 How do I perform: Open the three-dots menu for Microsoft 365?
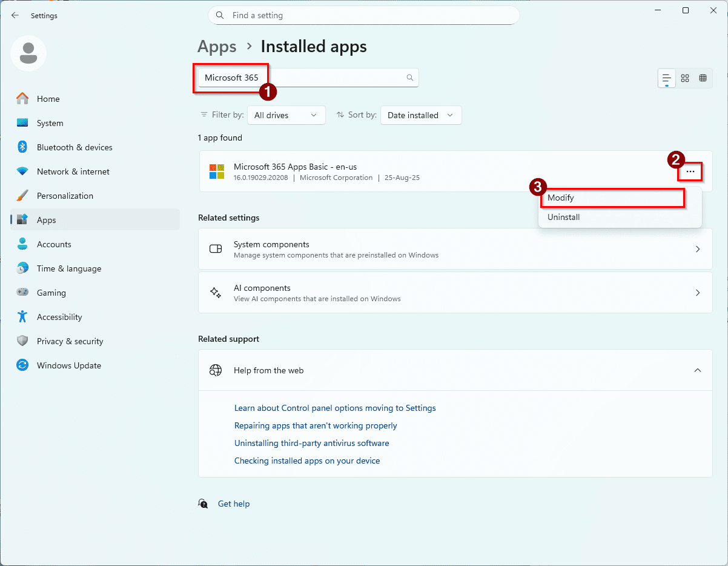click(690, 172)
